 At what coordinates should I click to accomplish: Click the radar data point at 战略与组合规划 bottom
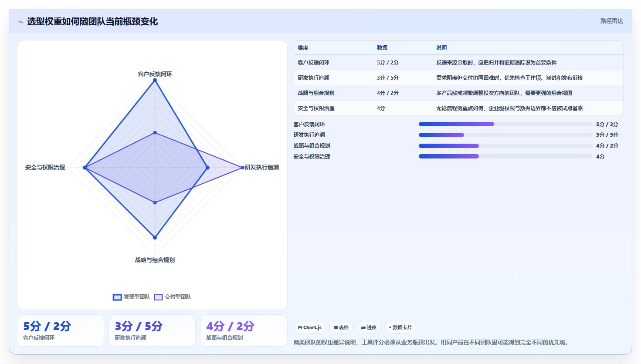coord(155,237)
